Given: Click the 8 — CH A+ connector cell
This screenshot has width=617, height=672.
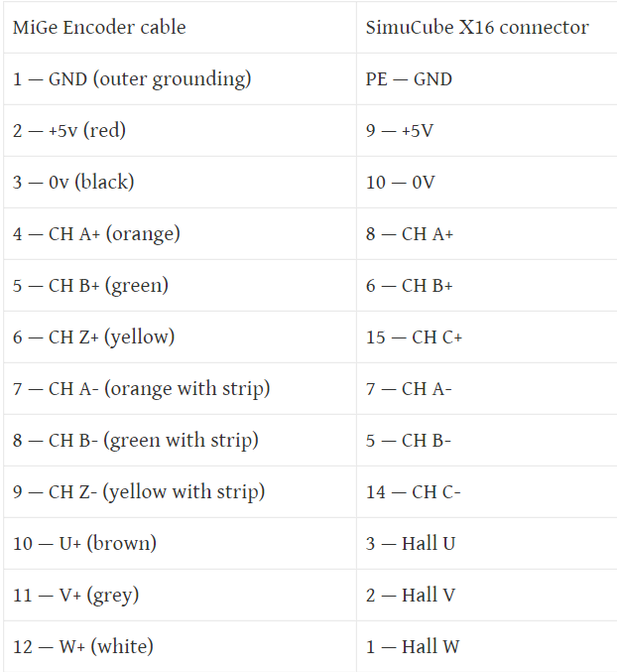Looking at the screenshot, I should tap(487, 234).
